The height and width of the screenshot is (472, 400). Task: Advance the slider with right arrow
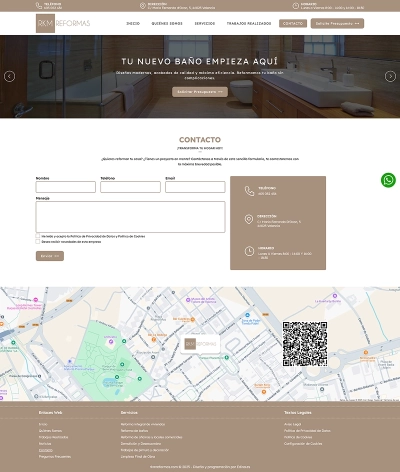[390, 76]
